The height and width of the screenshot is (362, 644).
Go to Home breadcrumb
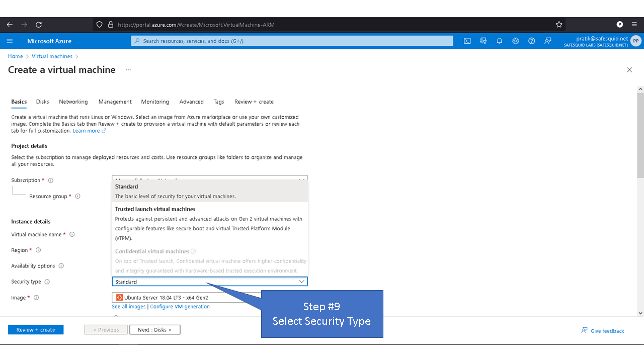click(x=16, y=56)
